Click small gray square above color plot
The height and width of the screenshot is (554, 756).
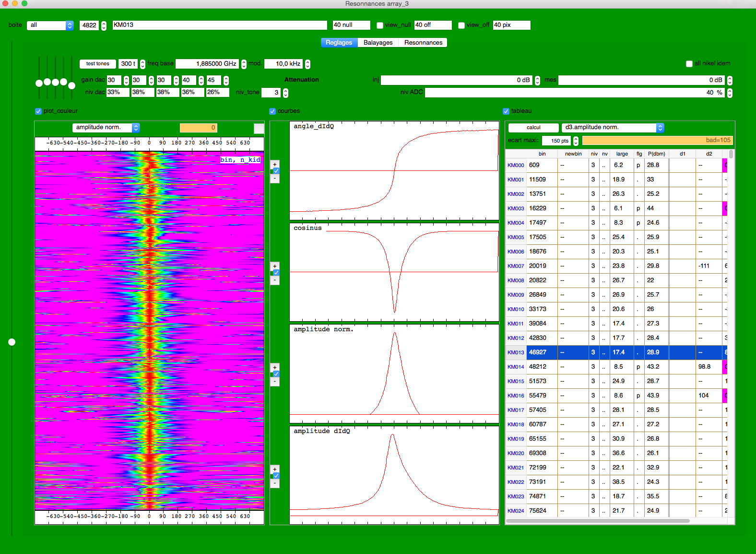coord(259,128)
